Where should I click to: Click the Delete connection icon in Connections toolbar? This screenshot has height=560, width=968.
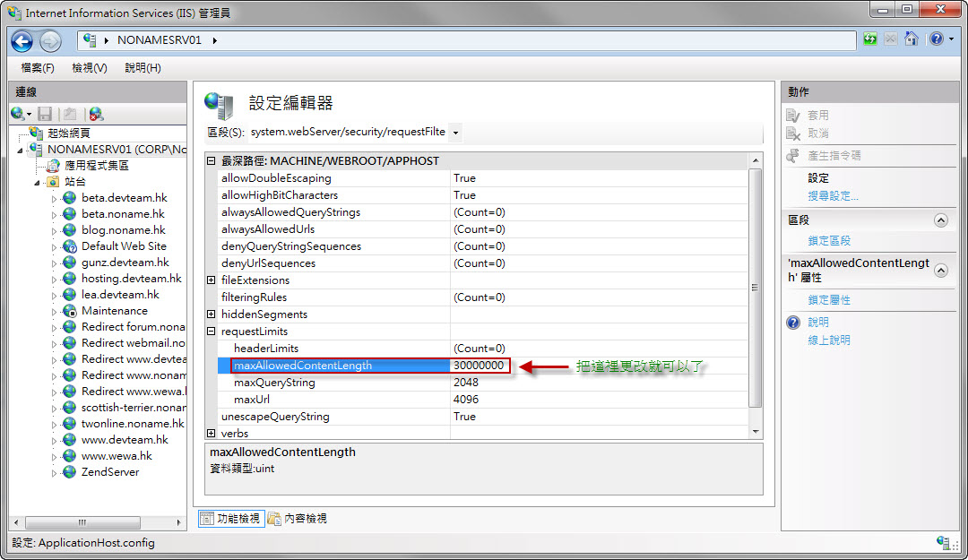pos(96,114)
